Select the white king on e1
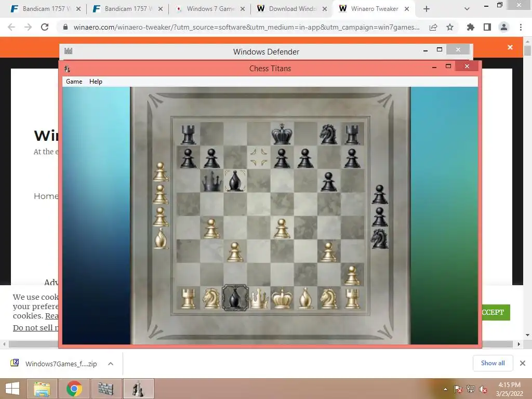The height and width of the screenshot is (399, 532). tap(282, 299)
